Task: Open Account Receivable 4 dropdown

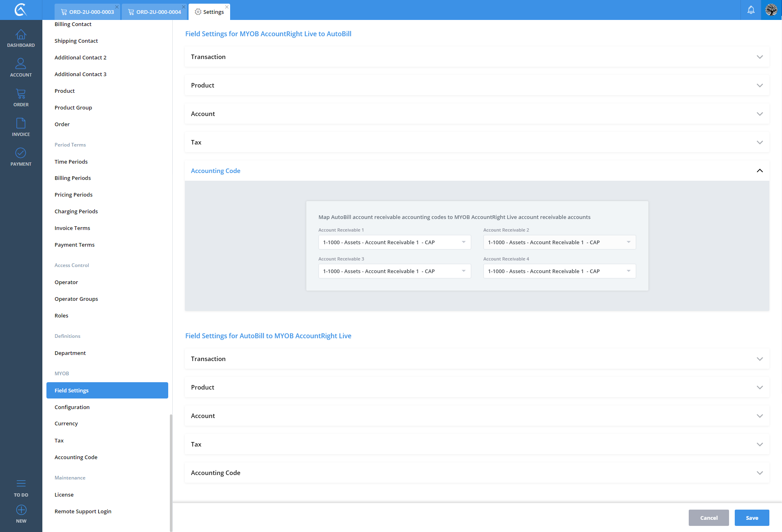Action: [x=559, y=271]
